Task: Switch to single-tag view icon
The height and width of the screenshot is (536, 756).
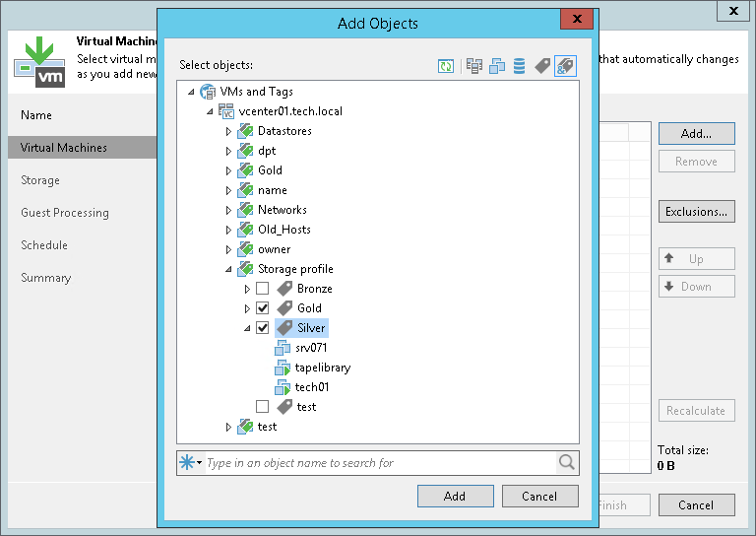Action: click(x=542, y=66)
